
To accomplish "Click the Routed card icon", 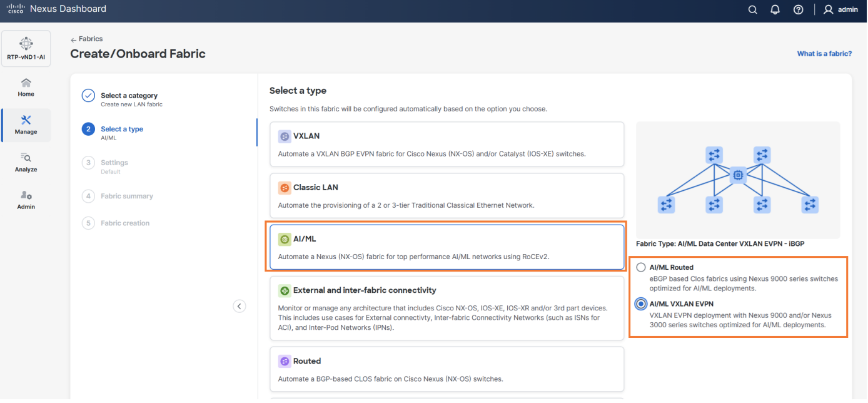I will (x=285, y=361).
